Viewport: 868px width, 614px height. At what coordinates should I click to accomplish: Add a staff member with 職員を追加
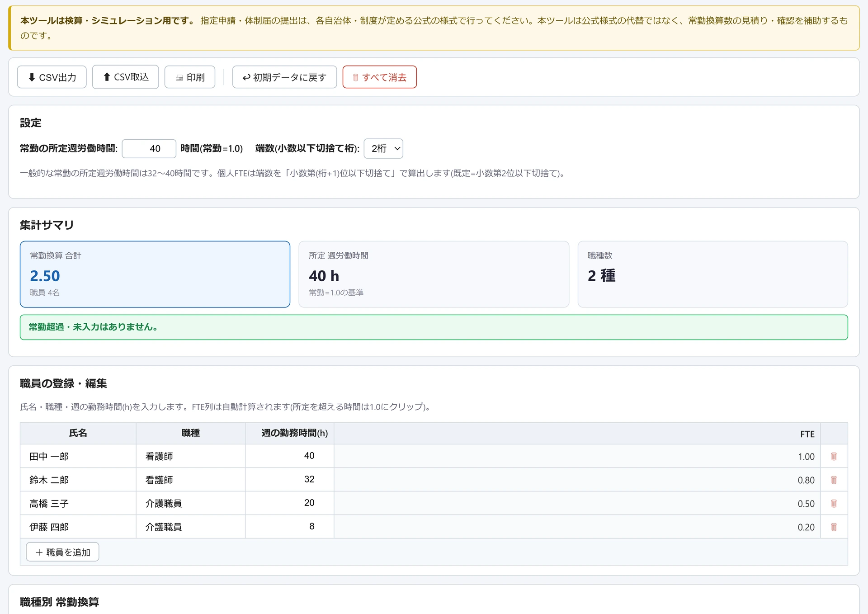pyautogui.click(x=62, y=552)
